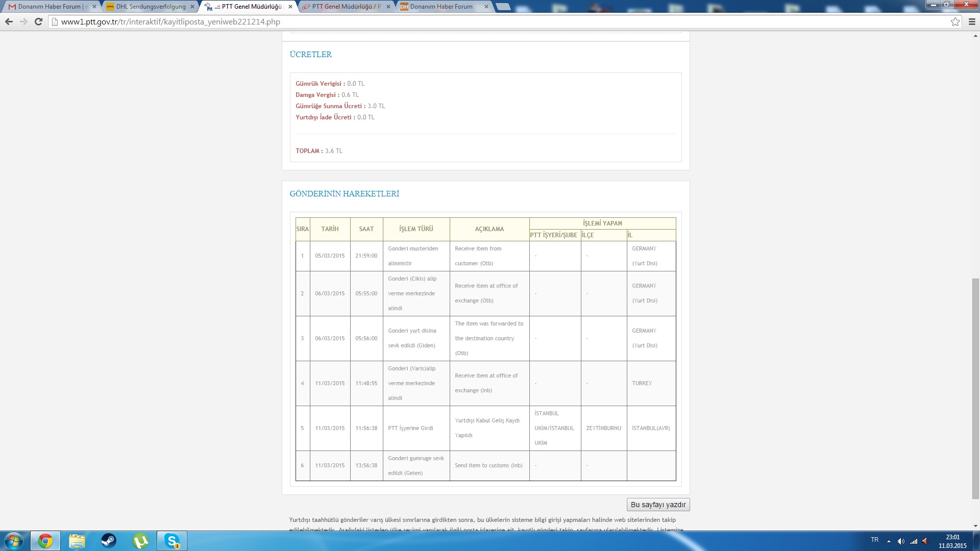The height and width of the screenshot is (551, 980).
Task: Open Chrome from the taskbar
Action: pyautogui.click(x=45, y=541)
